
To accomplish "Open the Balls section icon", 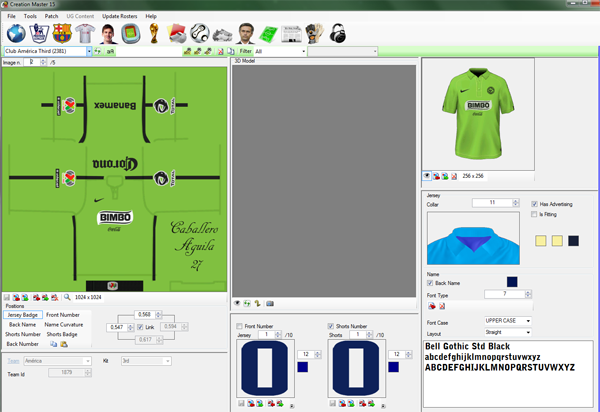I will pyautogui.click(x=200, y=33).
